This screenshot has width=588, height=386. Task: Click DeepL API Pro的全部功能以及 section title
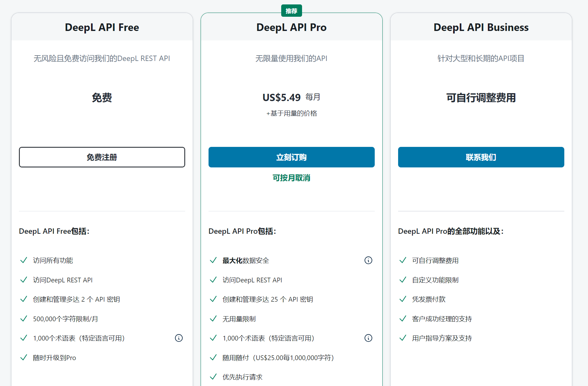451,231
